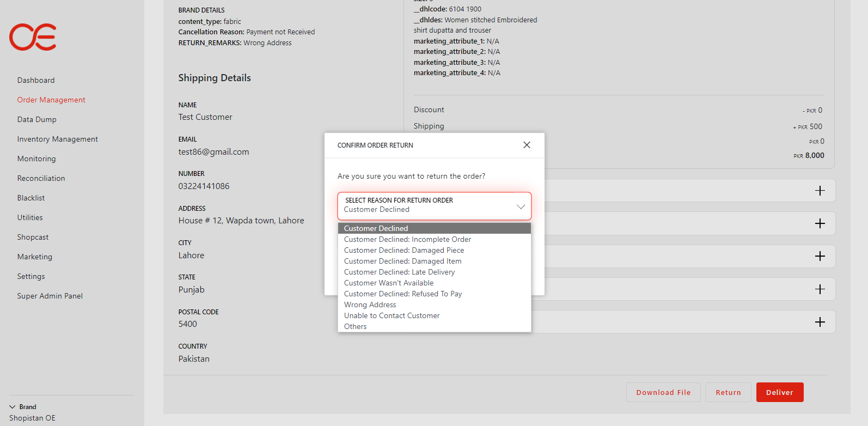The height and width of the screenshot is (426, 868).
Task: Open the return reason dropdown
Action: tap(434, 206)
